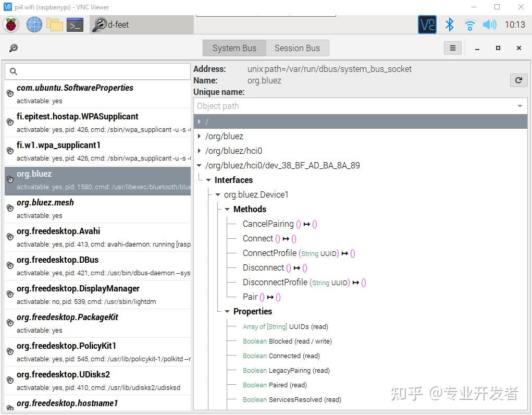The height and width of the screenshot is (415, 532).
Task: Reload the org.bluez introspection data
Action: pos(518,80)
